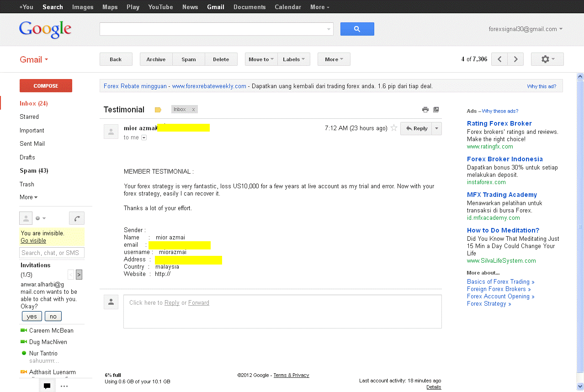Click the three dots gadget icon at bottom
The height and width of the screenshot is (392, 584).
click(64, 386)
